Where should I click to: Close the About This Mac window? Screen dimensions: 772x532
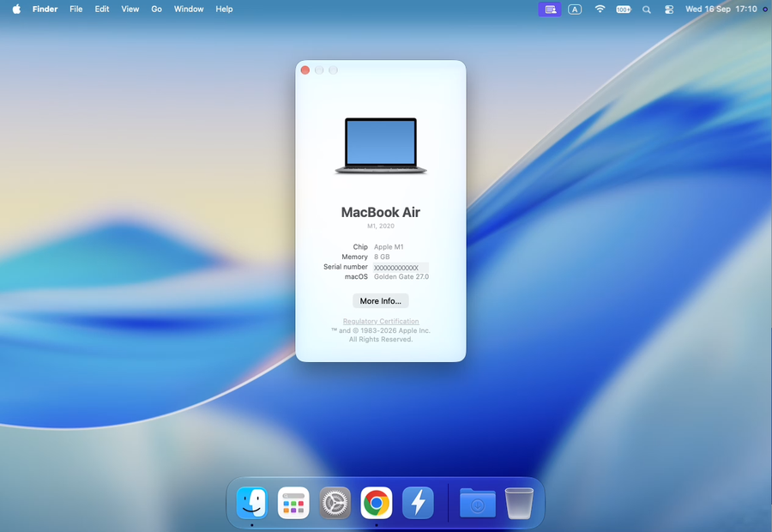tap(305, 70)
